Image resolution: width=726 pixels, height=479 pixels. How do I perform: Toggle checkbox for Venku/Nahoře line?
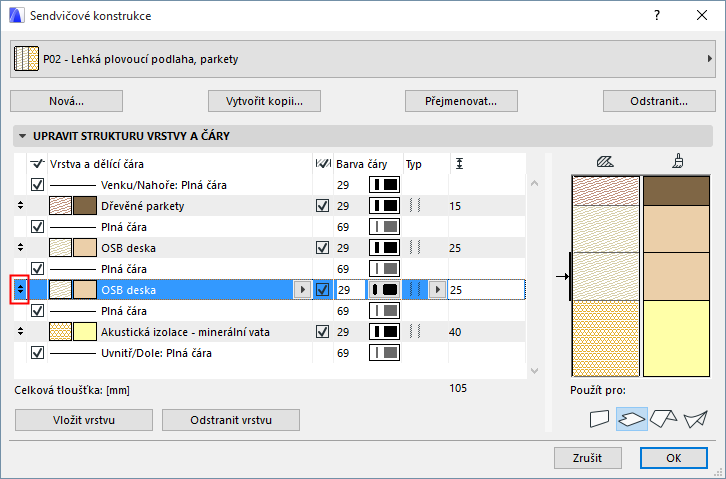tap(38, 185)
